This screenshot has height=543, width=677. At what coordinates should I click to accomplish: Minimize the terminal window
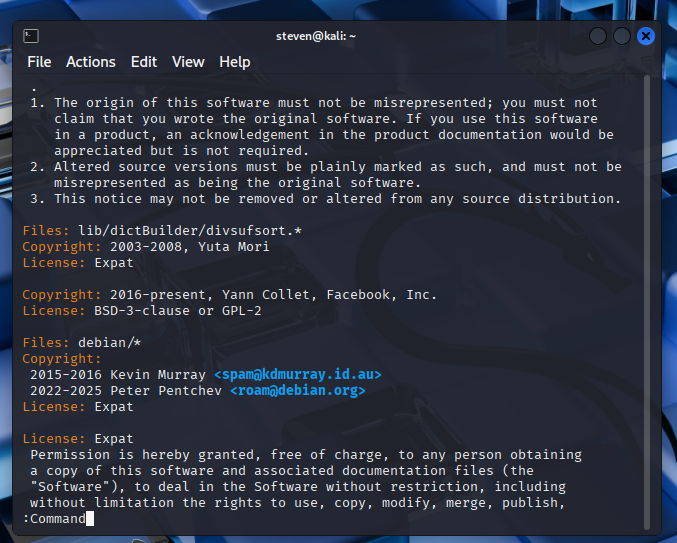click(598, 36)
